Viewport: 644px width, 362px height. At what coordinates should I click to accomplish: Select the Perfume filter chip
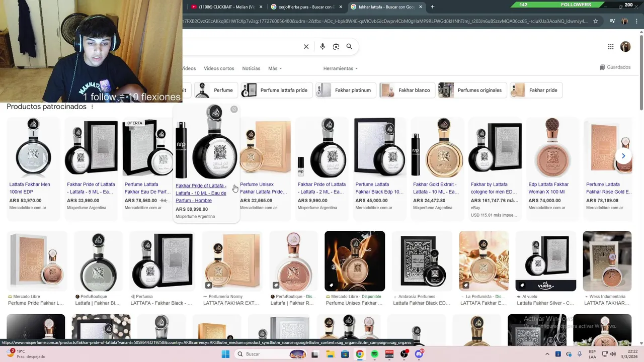(216, 90)
